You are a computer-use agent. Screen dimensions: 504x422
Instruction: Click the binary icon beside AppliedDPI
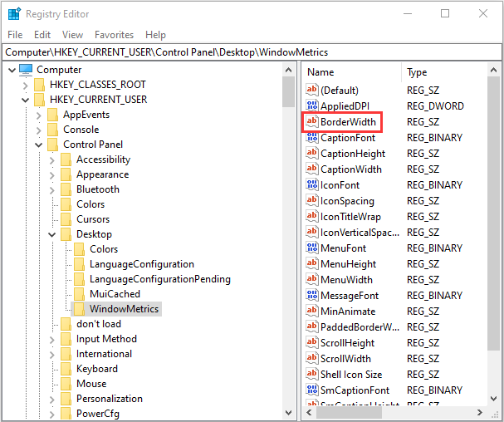point(312,105)
